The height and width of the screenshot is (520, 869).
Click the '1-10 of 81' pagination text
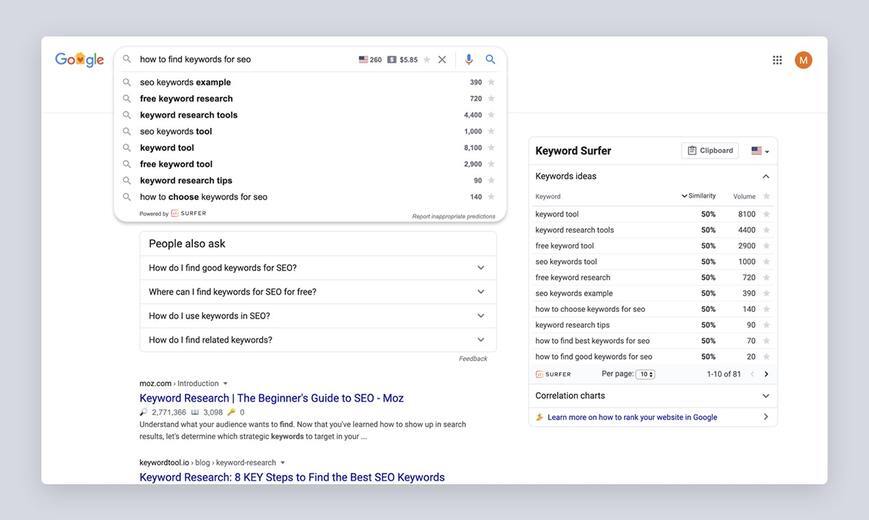click(724, 374)
